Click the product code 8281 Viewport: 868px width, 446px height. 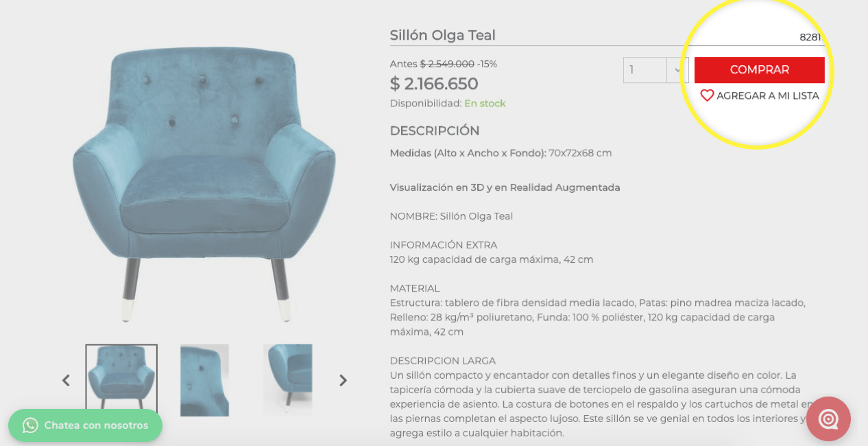point(810,37)
